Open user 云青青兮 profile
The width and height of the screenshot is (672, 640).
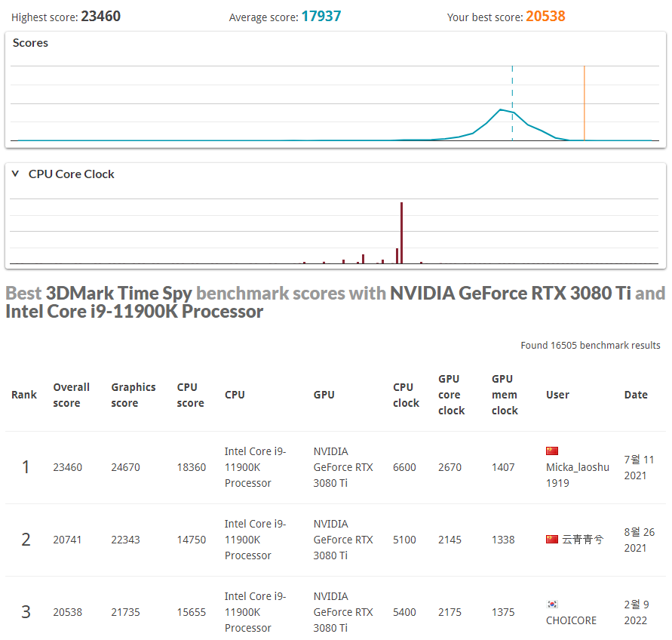point(582,540)
